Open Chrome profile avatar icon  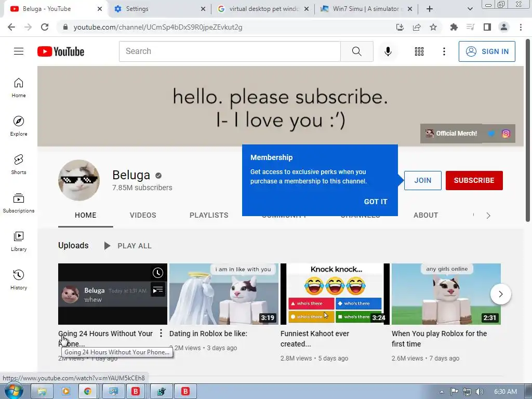(x=504, y=27)
